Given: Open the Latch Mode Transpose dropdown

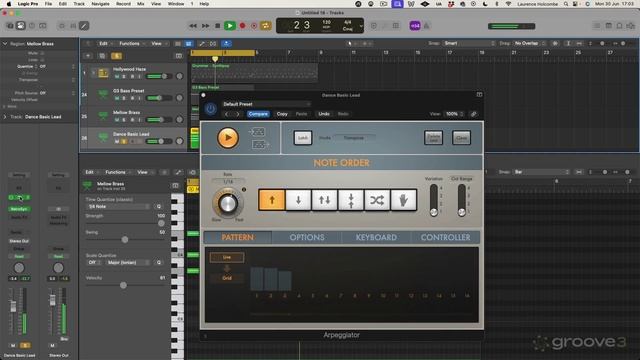Looking at the screenshot, I should point(353,138).
